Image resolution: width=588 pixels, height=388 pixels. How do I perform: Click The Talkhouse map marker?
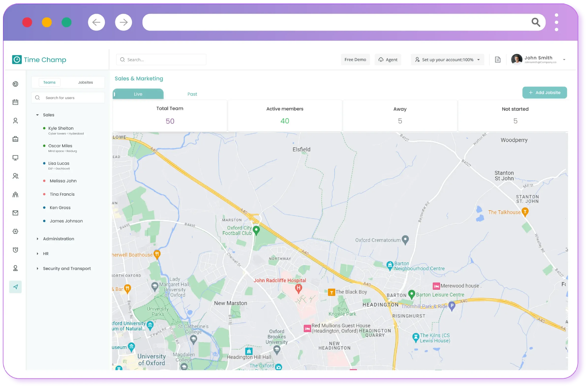525,212
